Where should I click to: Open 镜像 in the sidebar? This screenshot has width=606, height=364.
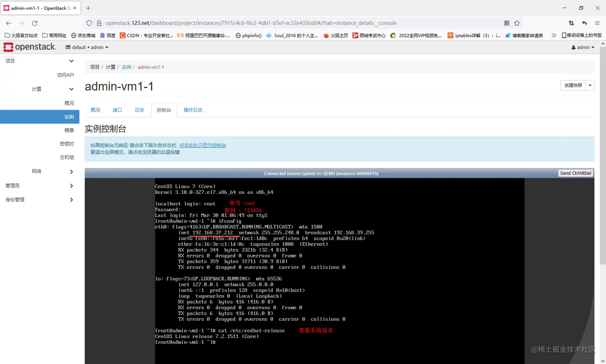[x=69, y=130]
